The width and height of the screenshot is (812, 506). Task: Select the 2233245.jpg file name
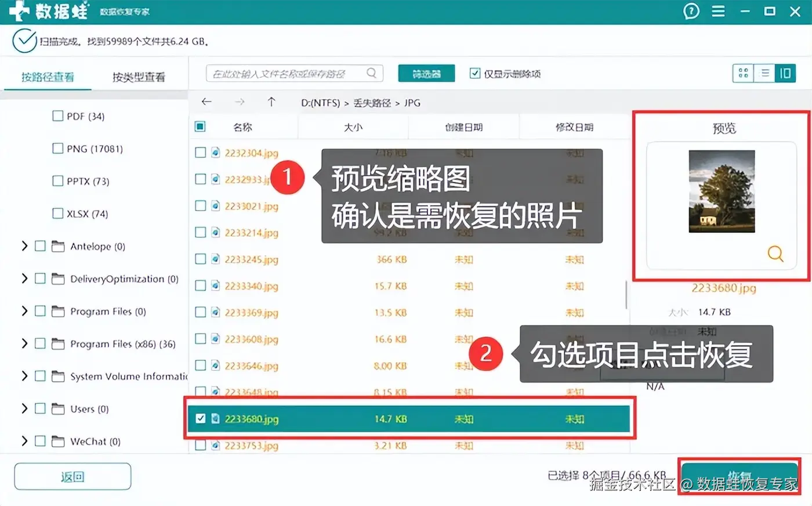point(252,259)
